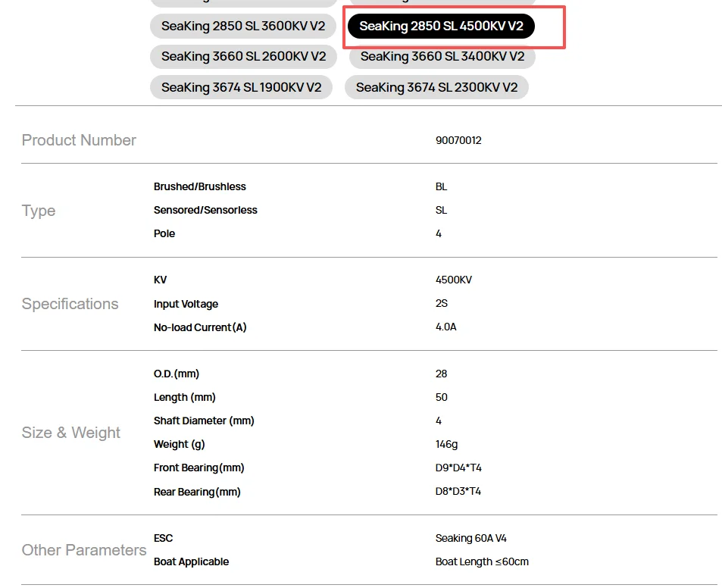This screenshot has height=588, width=722.
Task: Click the Rear Bearing(mm) label
Action: click(197, 492)
